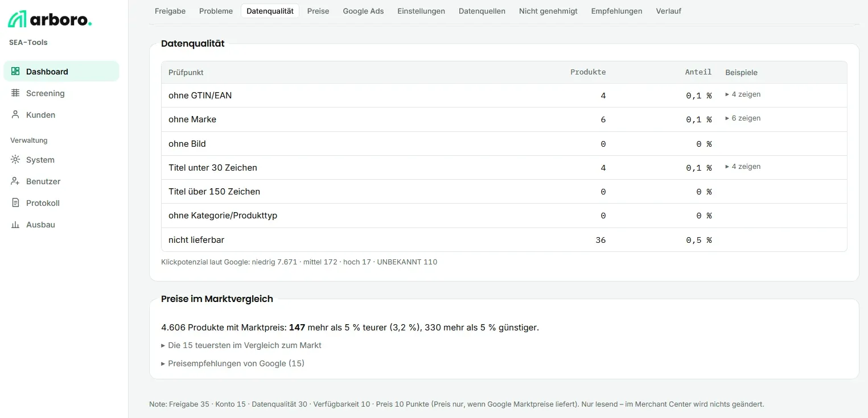The height and width of the screenshot is (418, 868).
Task: Expand 'Preisempfehlungen von Google (15)'
Action: [233, 363]
